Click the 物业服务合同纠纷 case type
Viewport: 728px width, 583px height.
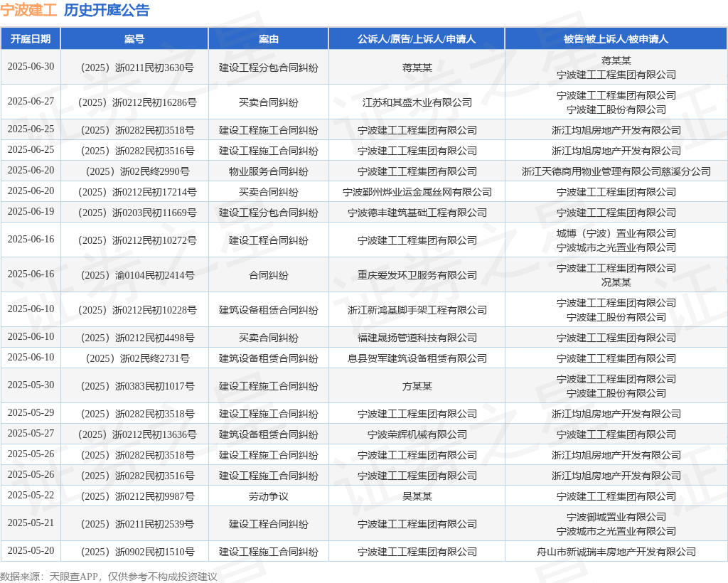268,172
